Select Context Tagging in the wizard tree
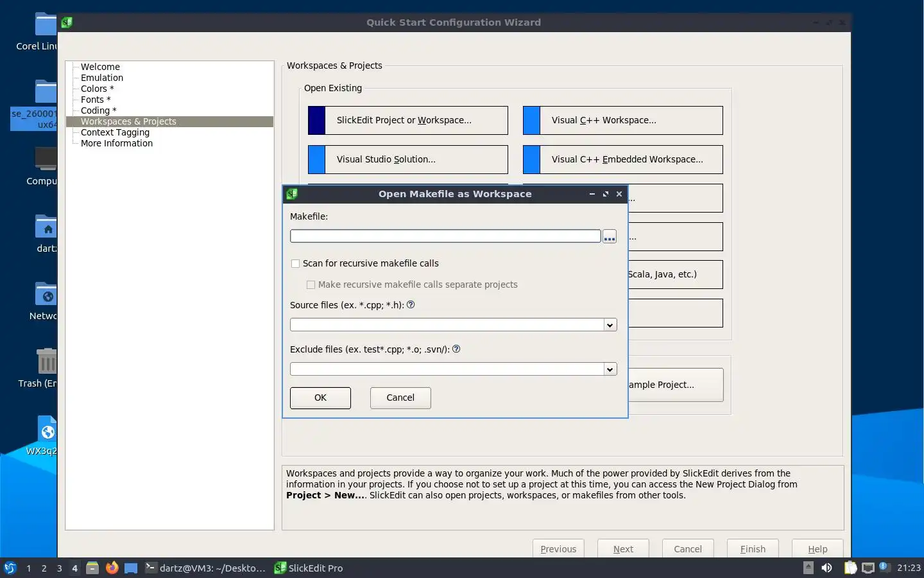 coord(115,132)
